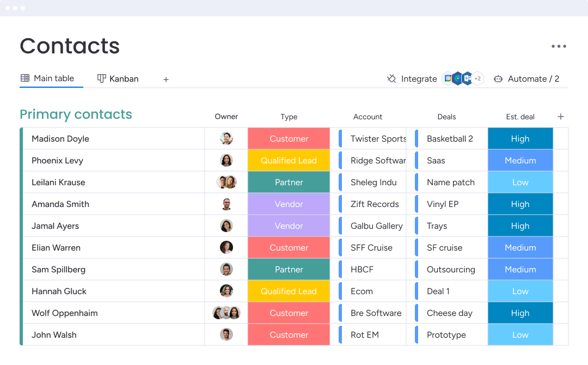Open the Galbu Gallery account link
Image resolution: width=588 pixels, height=365 pixels.
pyautogui.click(x=377, y=226)
